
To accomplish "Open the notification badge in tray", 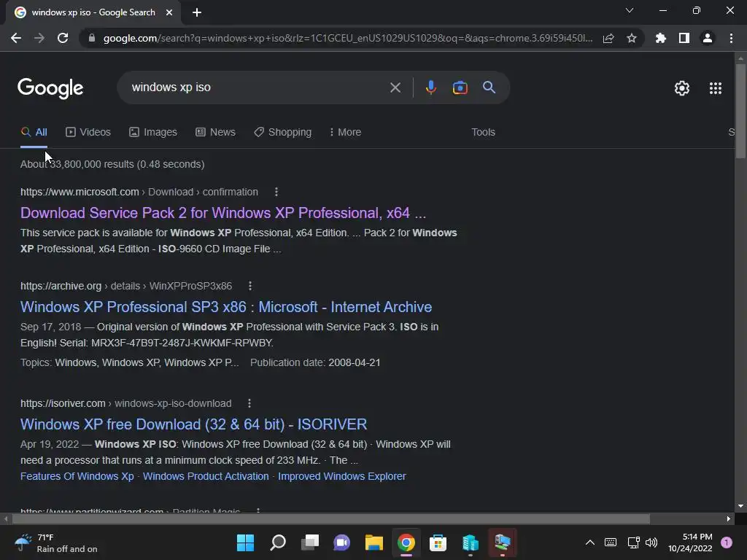I will pos(727,542).
